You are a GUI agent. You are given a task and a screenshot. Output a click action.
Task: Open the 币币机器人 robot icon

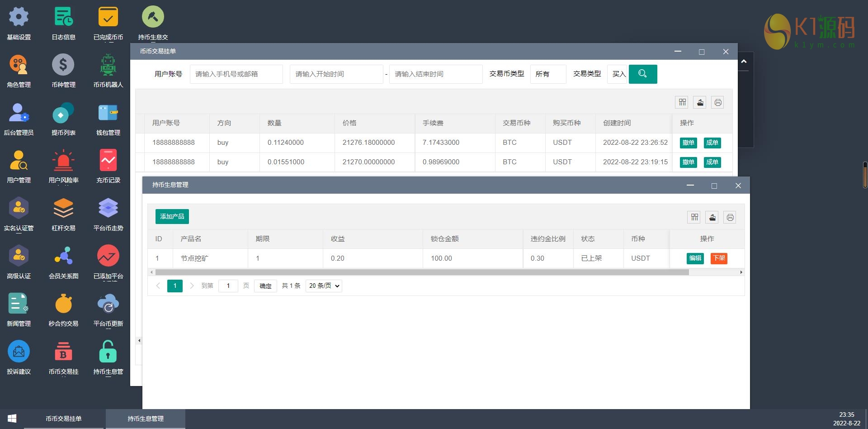108,65
